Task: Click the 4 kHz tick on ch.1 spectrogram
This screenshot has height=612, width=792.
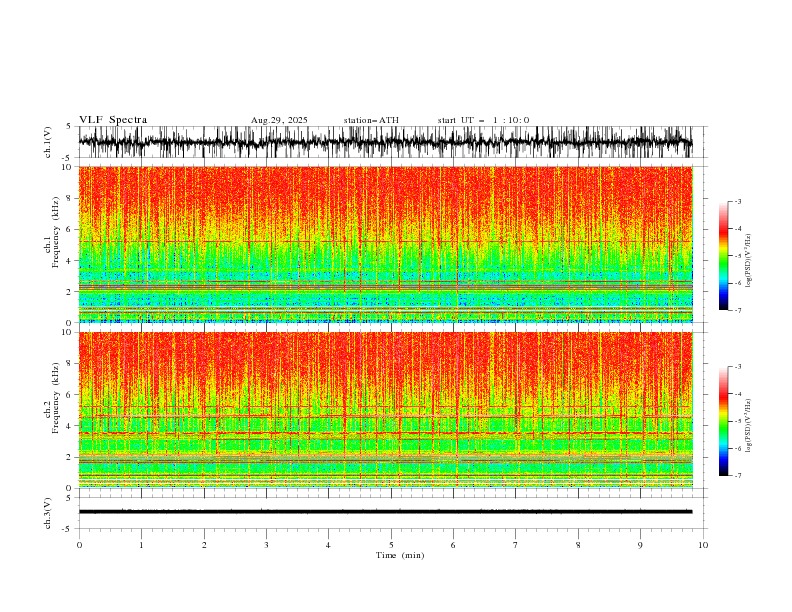Action: tap(69, 261)
